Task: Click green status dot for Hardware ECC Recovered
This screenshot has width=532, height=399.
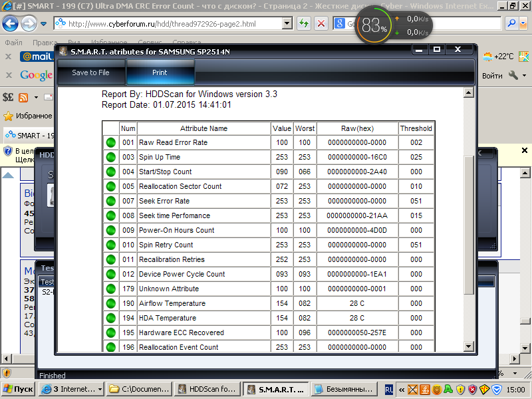Action: pos(111,332)
